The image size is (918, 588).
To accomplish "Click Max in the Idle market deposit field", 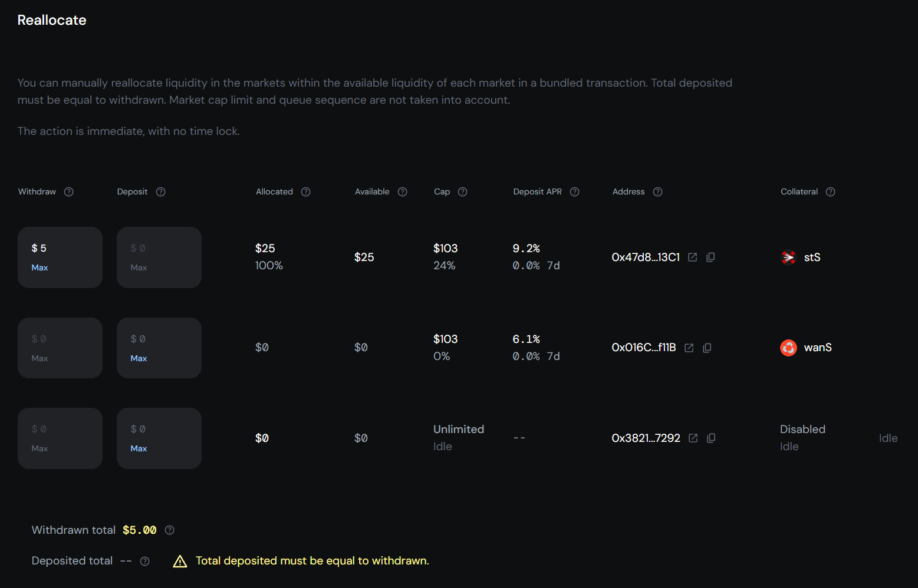I will coord(138,448).
